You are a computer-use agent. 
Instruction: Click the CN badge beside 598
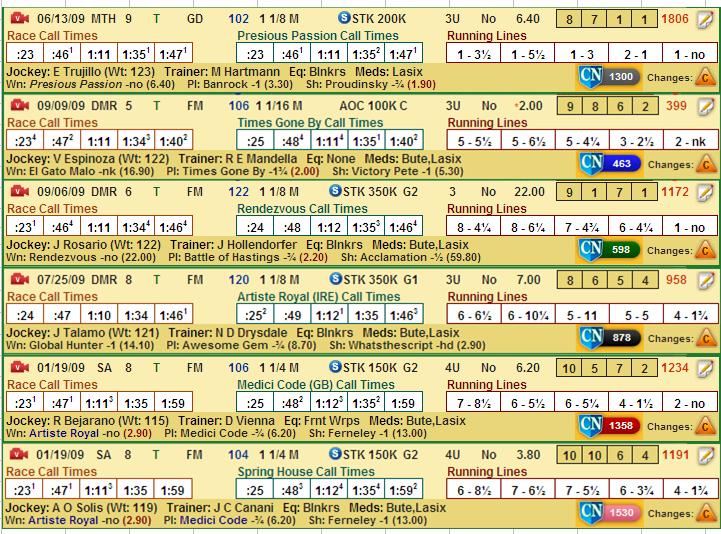point(590,250)
